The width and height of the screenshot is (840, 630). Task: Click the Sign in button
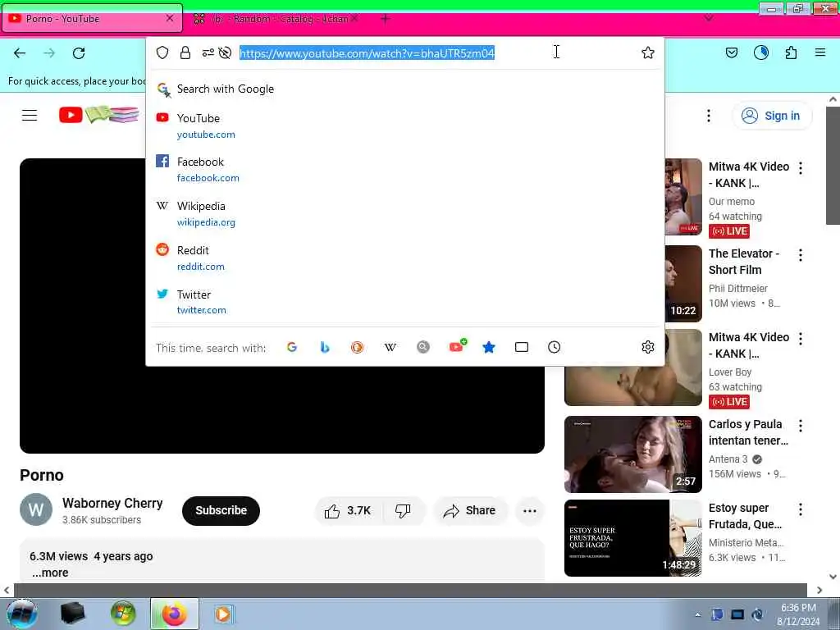771,116
